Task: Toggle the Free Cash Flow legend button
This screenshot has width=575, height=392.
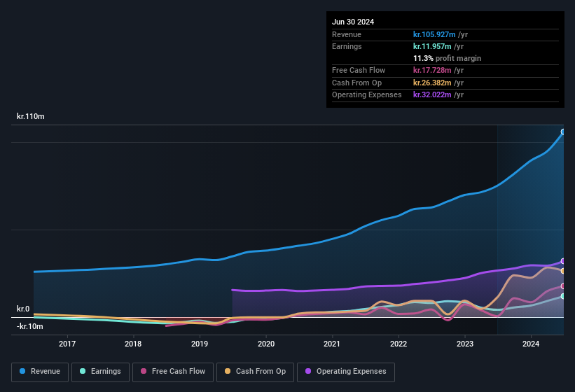Action: [x=173, y=372]
